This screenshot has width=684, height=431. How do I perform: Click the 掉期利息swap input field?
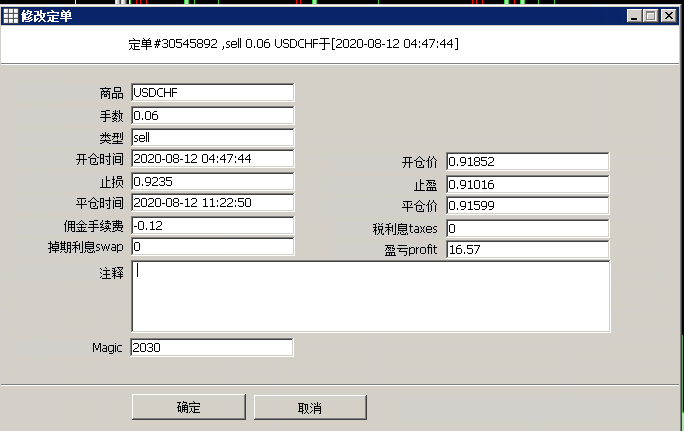coord(212,246)
